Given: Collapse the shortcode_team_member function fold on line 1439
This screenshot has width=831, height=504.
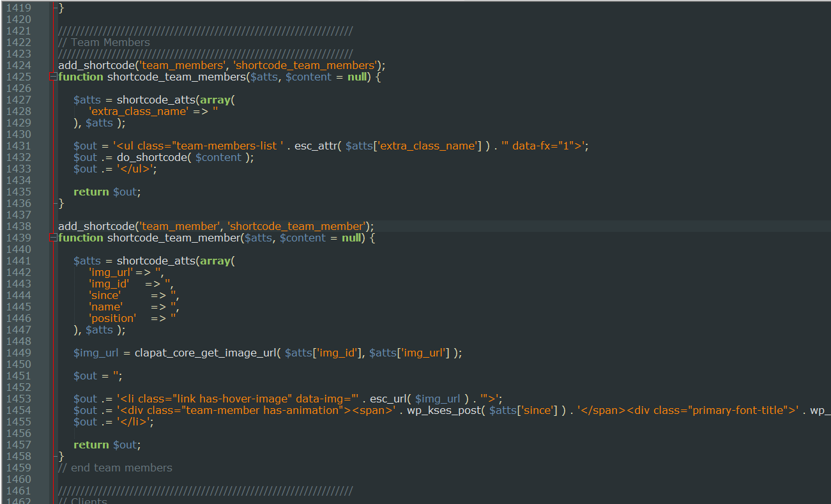Looking at the screenshot, I should click(x=53, y=238).
